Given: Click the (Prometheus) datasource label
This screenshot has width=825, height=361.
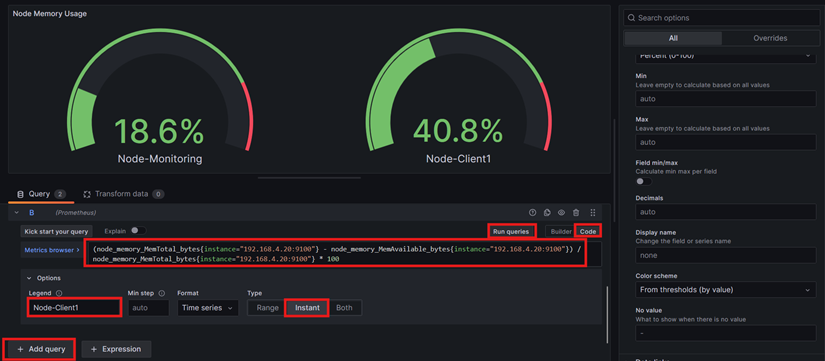Looking at the screenshot, I should coord(75,213).
